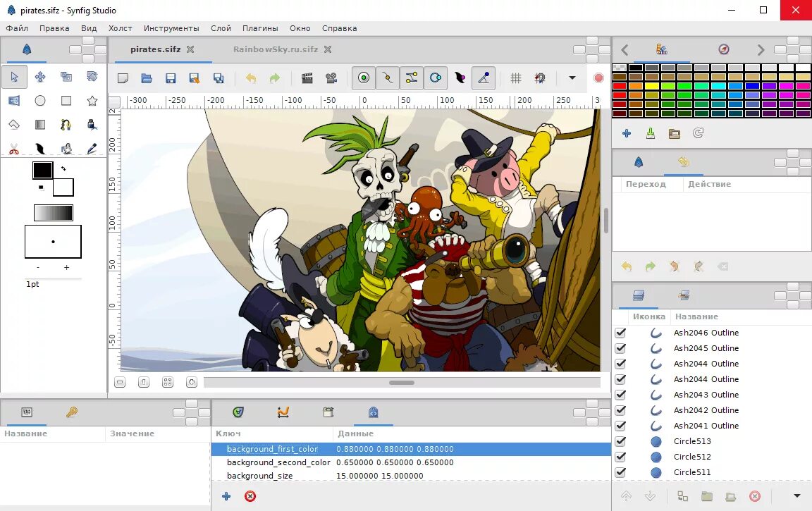Toggle the red record animation mode button
This screenshot has width=812, height=511.
(598, 78)
